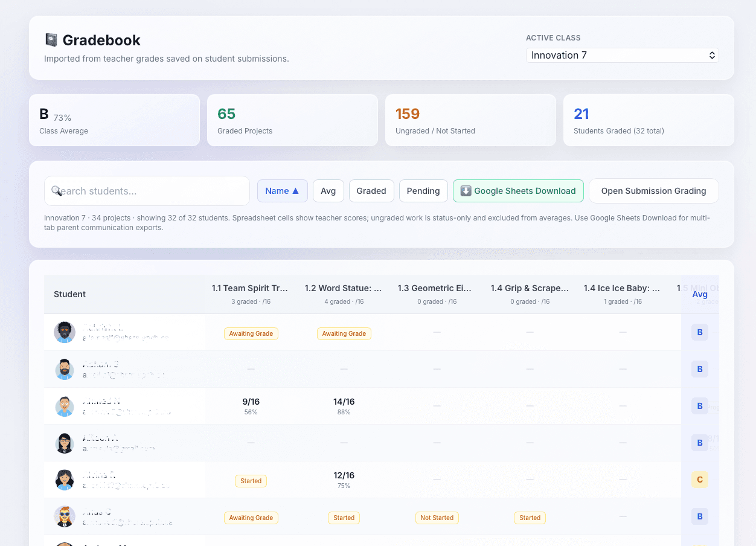Click the 'Search students' input field
The width and height of the screenshot is (756, 546).
pos(147,191)
